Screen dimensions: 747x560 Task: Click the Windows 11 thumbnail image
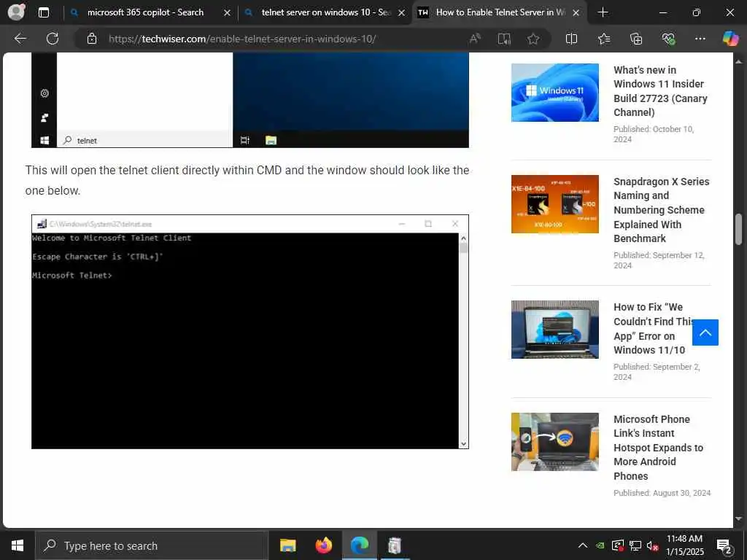pos(555,93)
